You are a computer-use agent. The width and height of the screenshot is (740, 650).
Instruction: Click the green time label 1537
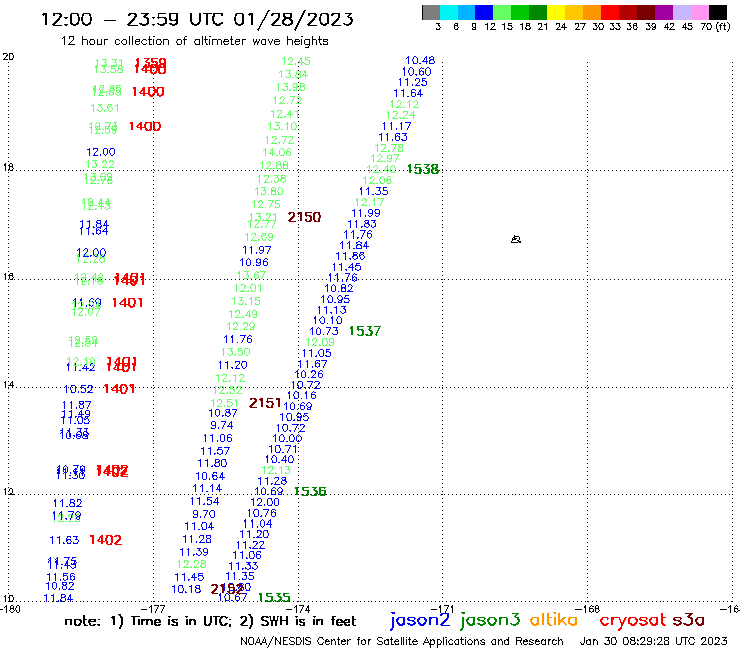(364, 331)
